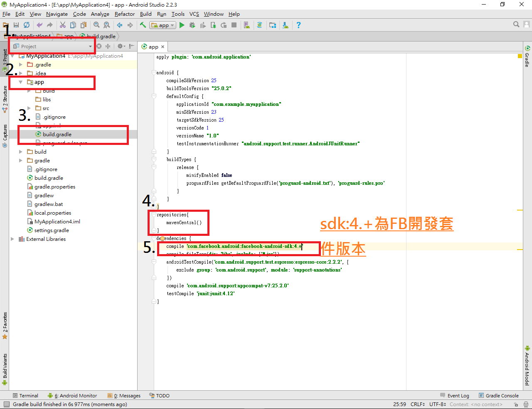
Task: Open the Project view type dropdown
Action: [53, 46]
